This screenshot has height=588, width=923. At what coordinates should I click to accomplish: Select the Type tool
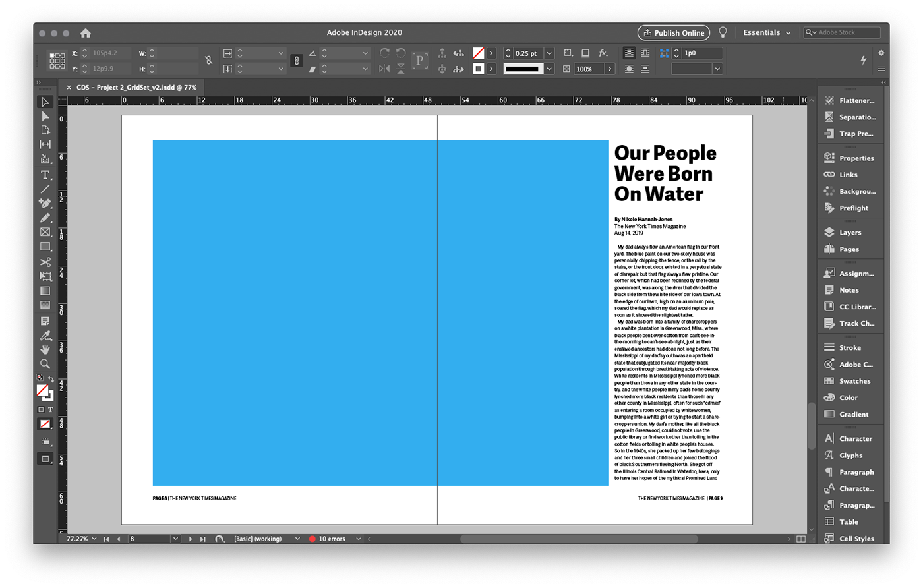[45, 175]
